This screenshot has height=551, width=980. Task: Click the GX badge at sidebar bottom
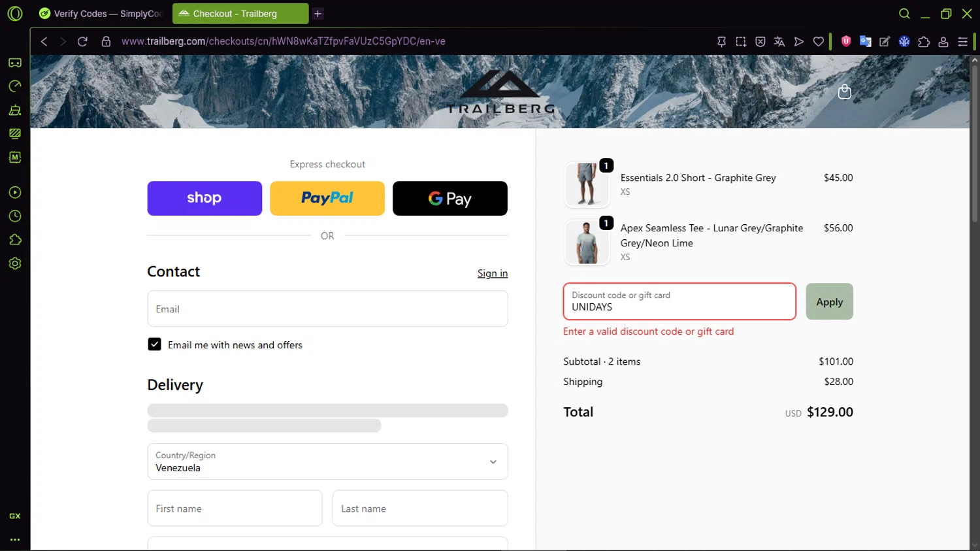point(14,516)
